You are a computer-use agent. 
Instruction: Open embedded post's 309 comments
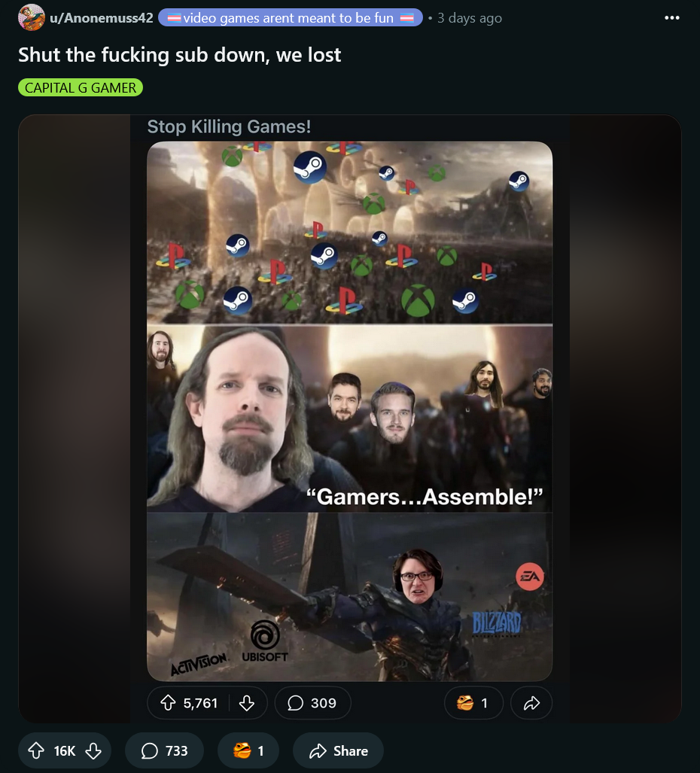point(312,703)
